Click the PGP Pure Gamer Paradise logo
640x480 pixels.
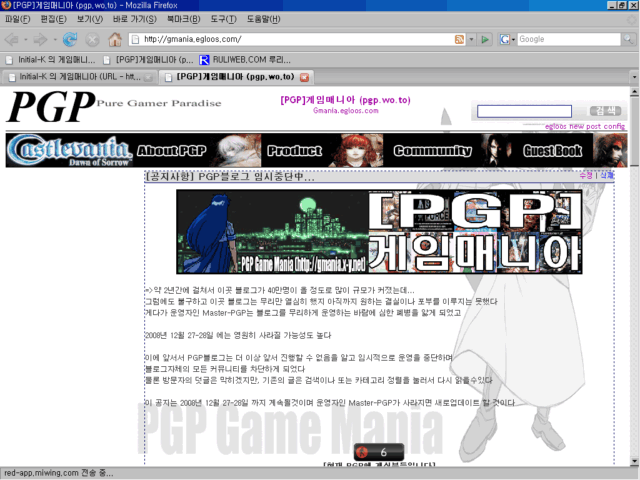(114, 107)
